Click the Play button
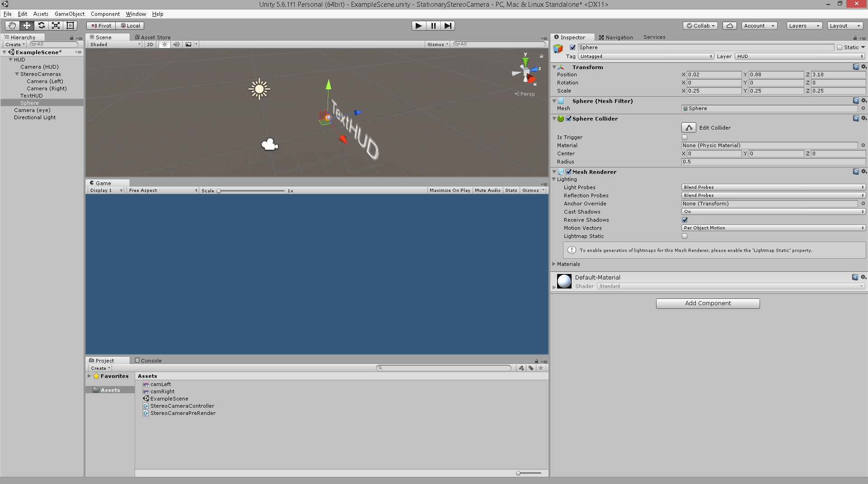 [418, 26]
